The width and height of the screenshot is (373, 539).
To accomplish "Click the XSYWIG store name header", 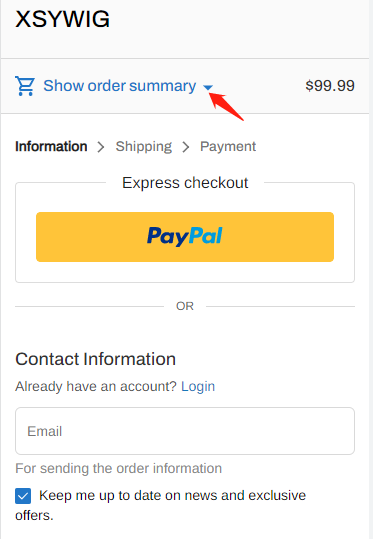I will coord(63,19).
